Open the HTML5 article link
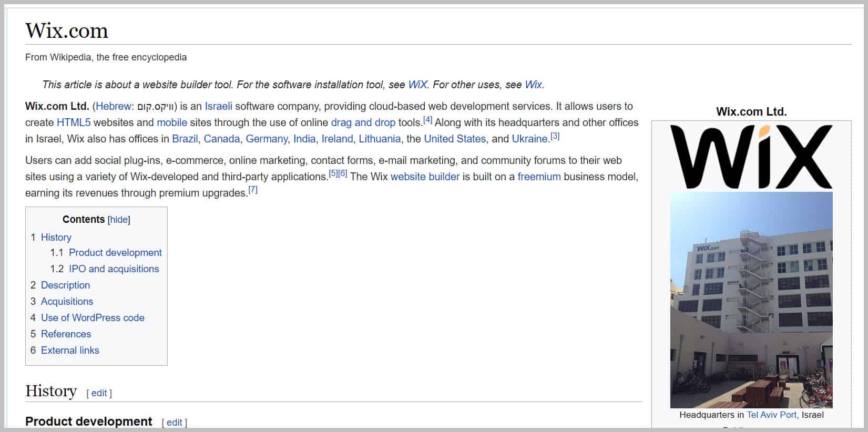868x432 pixels. 74,122
